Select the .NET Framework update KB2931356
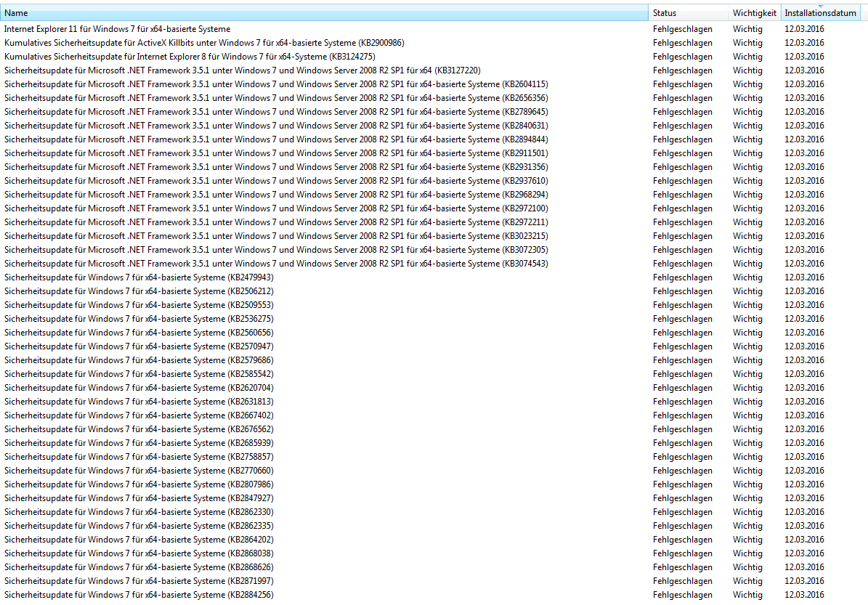 pyautogui.click(x=276, y=167)
